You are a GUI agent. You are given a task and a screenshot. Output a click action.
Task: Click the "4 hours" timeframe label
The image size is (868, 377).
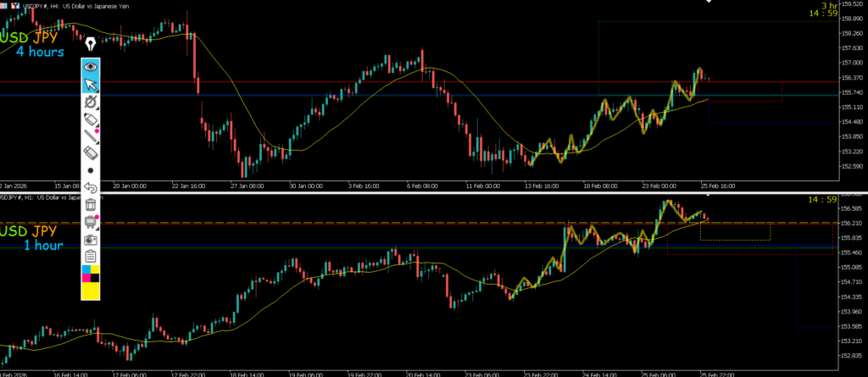pyautogui.click(x=39, y=53)
